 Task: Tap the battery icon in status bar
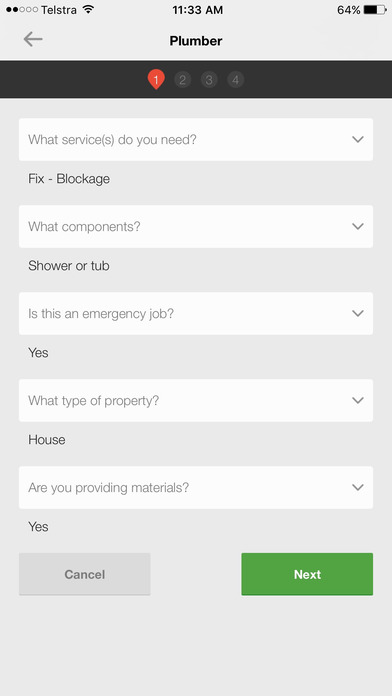point(375,10)
